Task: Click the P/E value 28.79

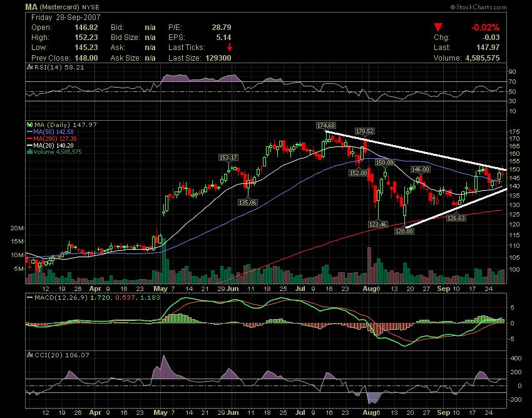Action: [x=222, y=28]
